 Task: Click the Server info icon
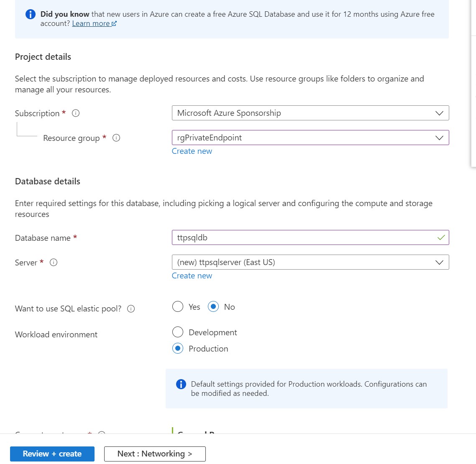[54, 263]
